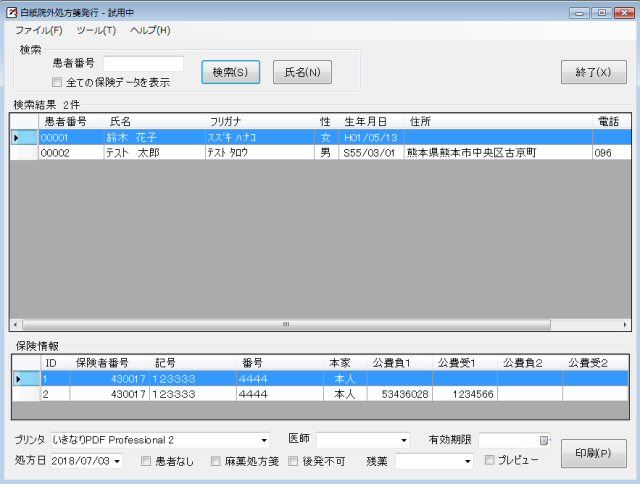Click birthdate H01/05/13 cell

[371, 137]
